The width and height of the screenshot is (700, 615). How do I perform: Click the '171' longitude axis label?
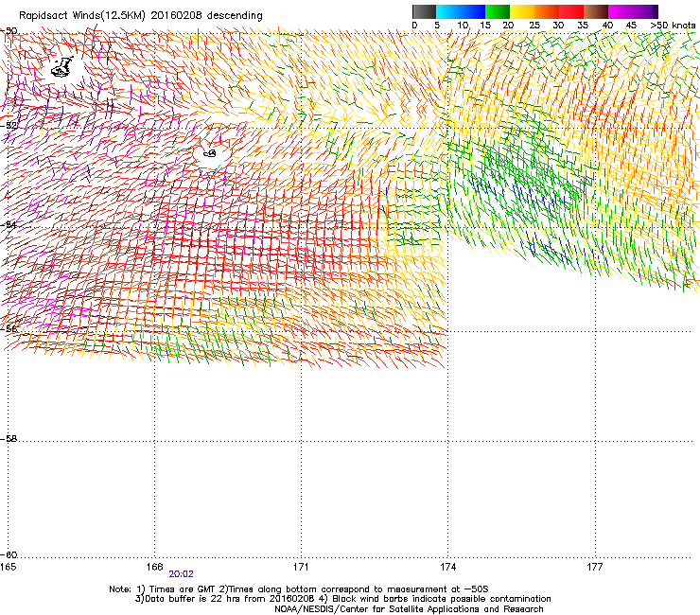(301, 567)
